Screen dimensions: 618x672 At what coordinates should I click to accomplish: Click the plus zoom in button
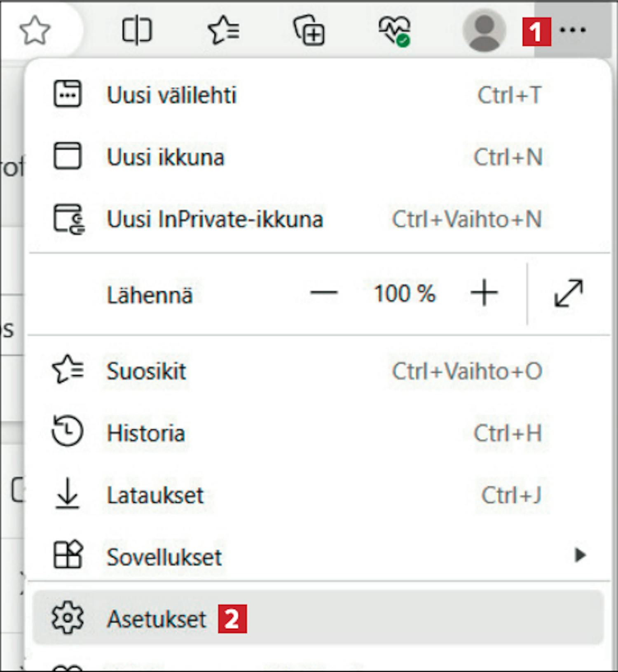(484, 293)
